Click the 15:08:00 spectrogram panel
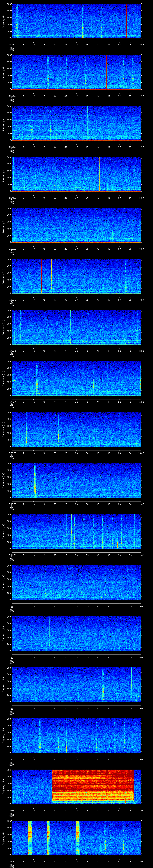The height and width of the screenshot is (868, 153). (77, 378)
